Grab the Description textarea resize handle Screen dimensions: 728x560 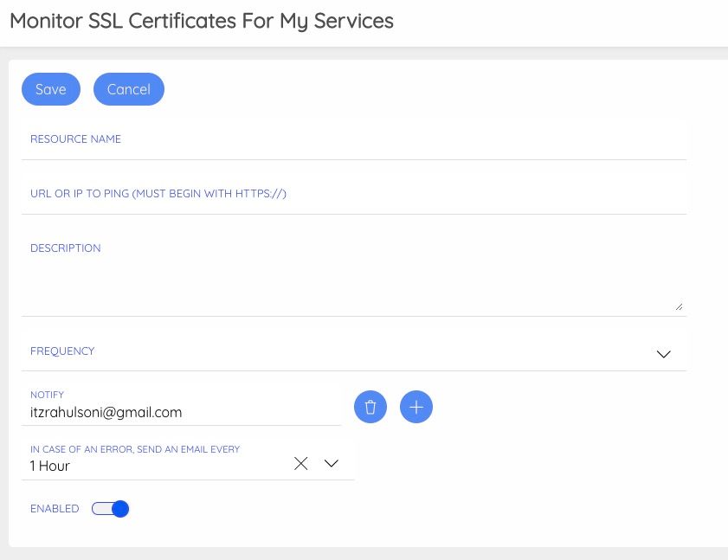point(679,306)
